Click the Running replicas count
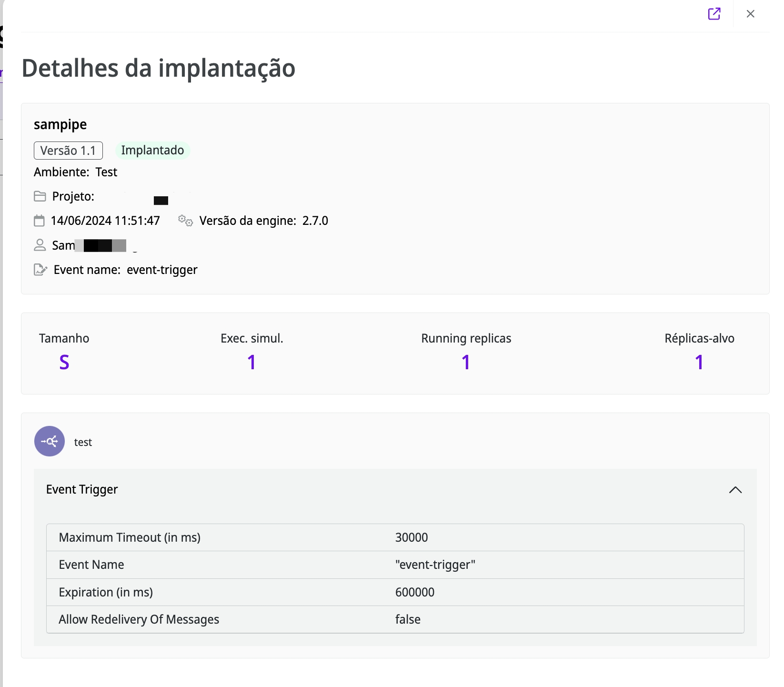 pyautogui.click(x=466, y=363)
